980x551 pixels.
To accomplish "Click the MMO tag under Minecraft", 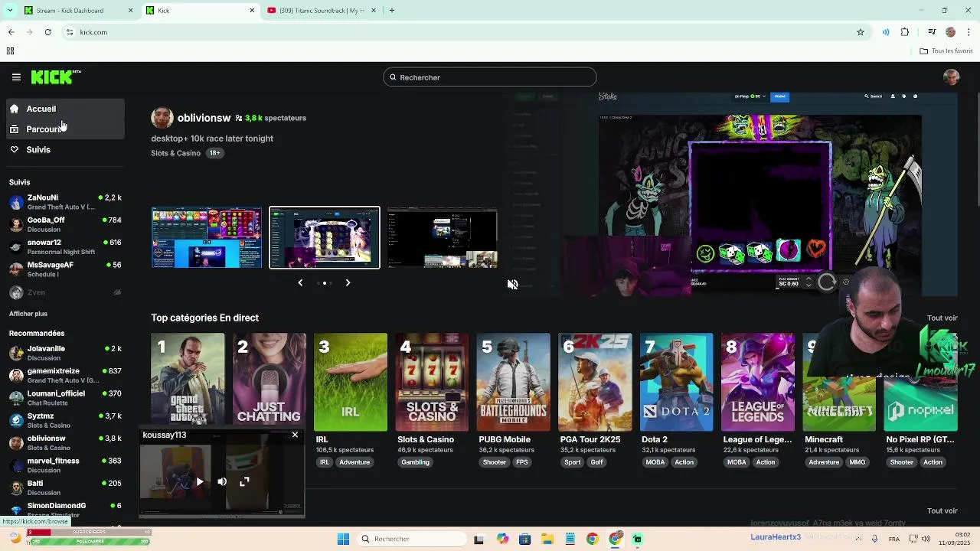I will (x=857, y=462).
